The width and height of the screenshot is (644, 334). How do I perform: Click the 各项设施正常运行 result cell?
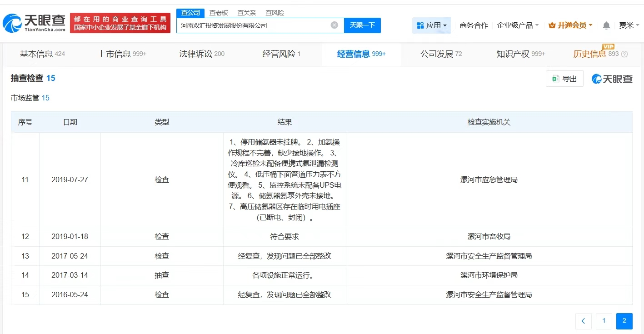(285, 275)
